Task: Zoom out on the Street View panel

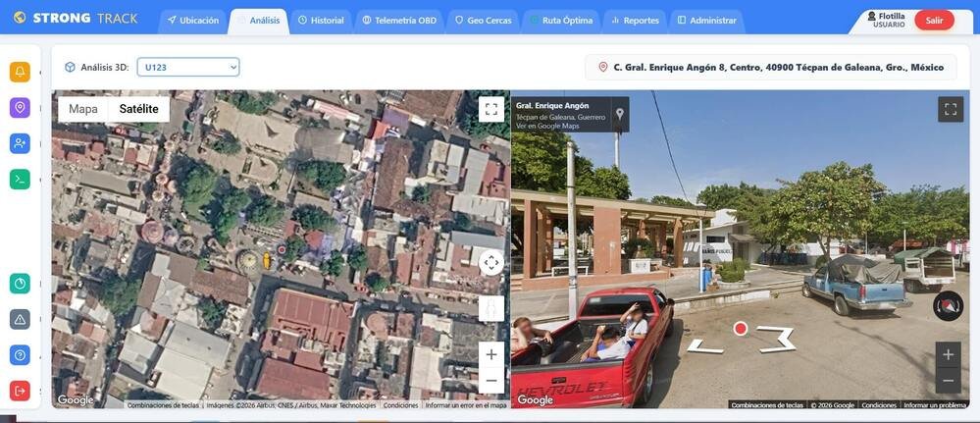Action: coord(949,381)
